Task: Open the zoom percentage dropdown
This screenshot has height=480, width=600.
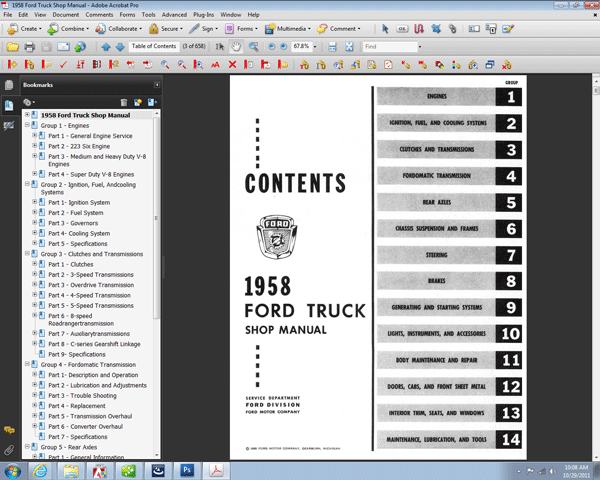Action: coord(316,47)
